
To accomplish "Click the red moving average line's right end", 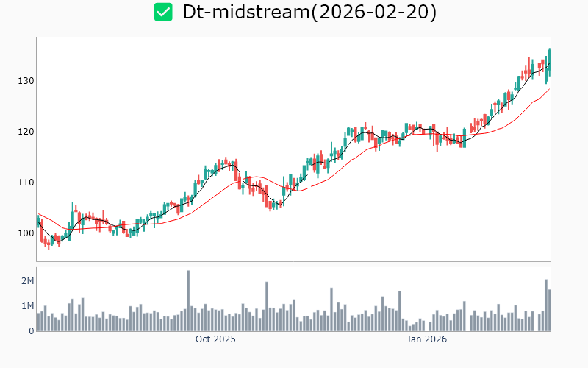I will pyautogui.click(x=549, y=89).
